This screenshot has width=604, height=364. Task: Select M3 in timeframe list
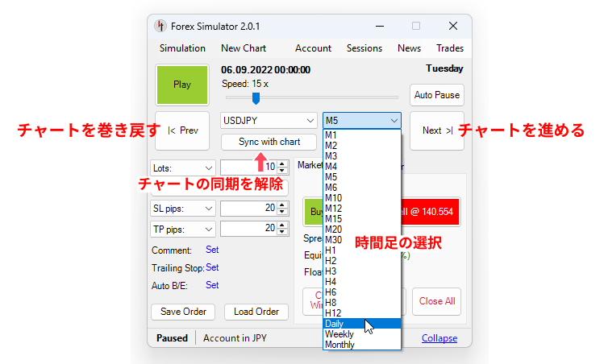[362, 156]
